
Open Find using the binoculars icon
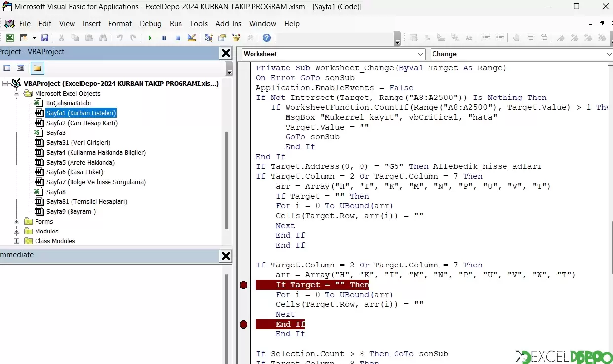[103, 38]
